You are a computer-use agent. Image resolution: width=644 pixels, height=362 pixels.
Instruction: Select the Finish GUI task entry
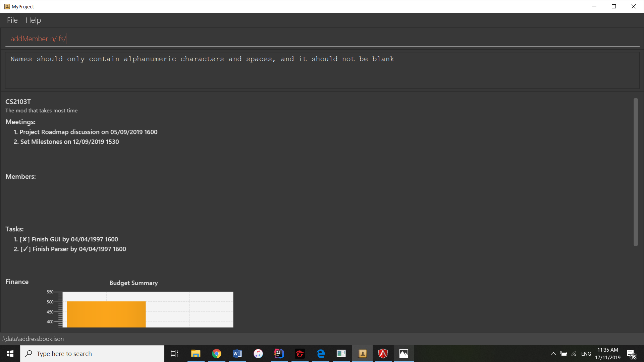[66, 239]
